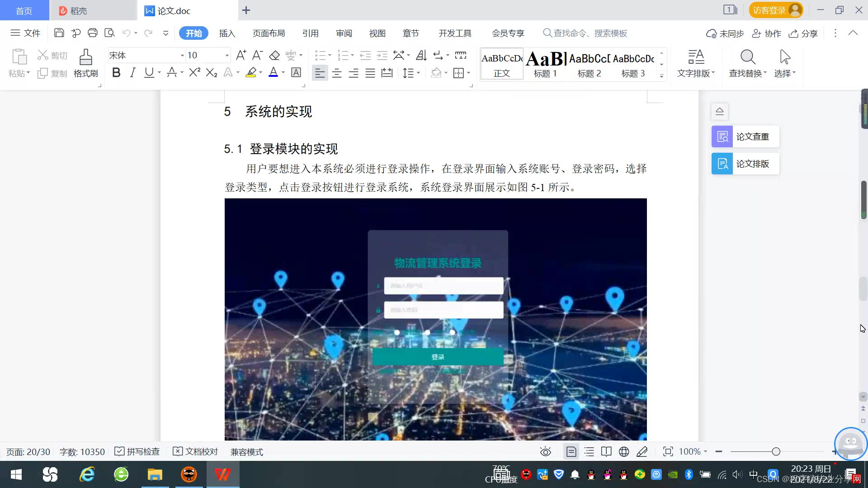Switch to web layout view icon

coord(624,451)
